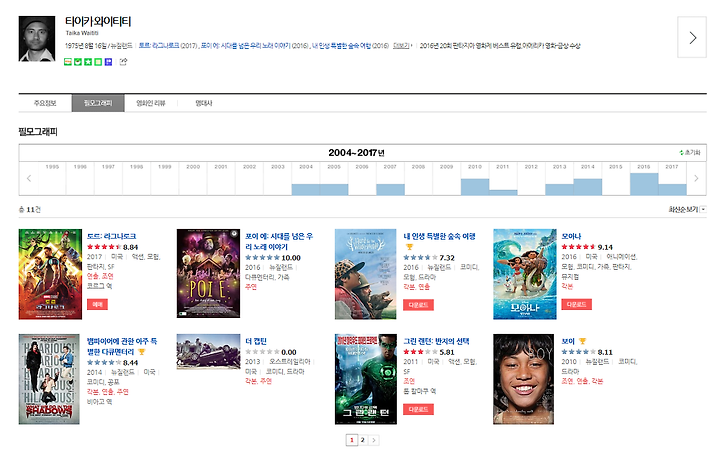The width and height of the screenshot is (720, 459).
Task: Open the 모아나 poster thumbnail
Action: tap(524, 274)
